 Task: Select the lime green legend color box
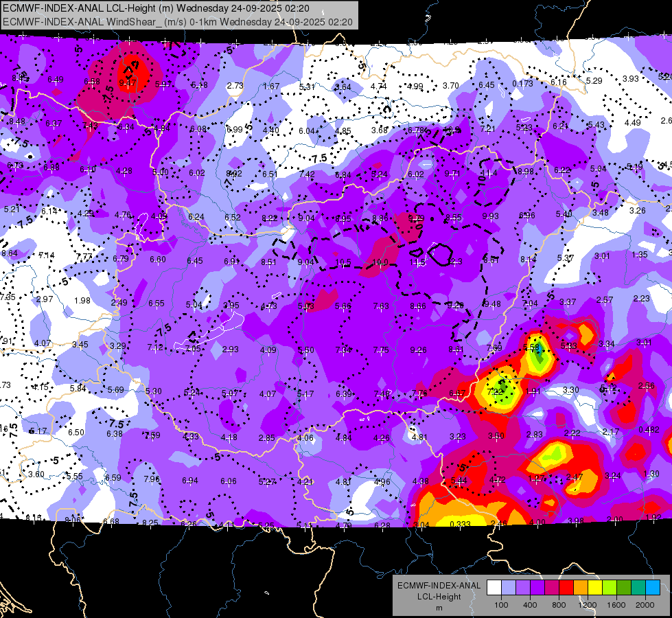click(610, 587)
